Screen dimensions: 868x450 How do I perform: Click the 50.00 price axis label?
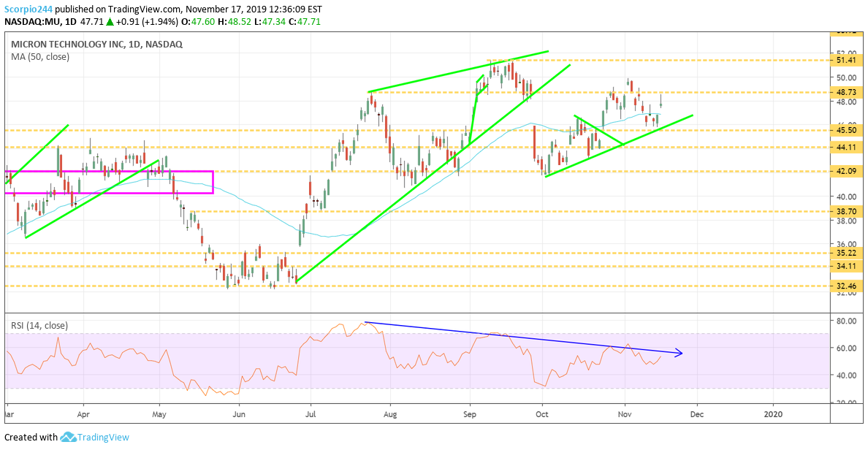[846, 77]
